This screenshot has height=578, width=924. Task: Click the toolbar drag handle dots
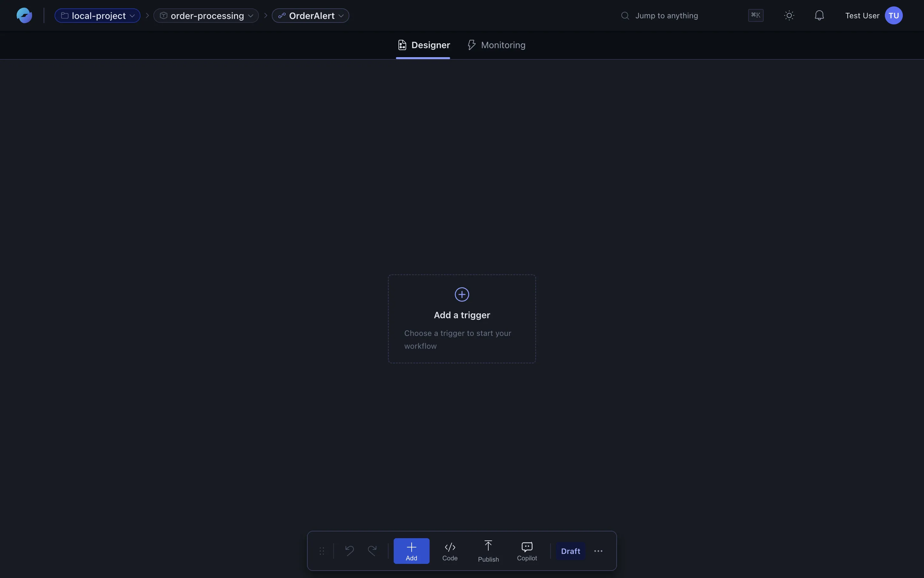click(x=321, y=551)
